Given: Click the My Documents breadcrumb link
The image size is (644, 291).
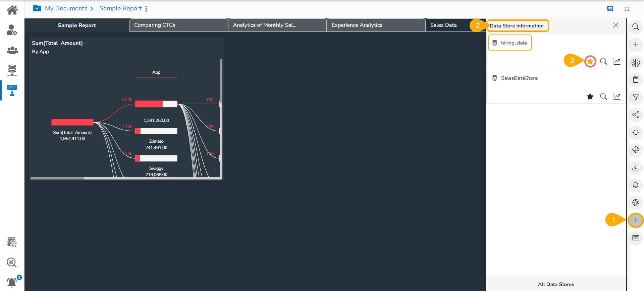Looking at the screenshot, I should click(x=66, y=8).
